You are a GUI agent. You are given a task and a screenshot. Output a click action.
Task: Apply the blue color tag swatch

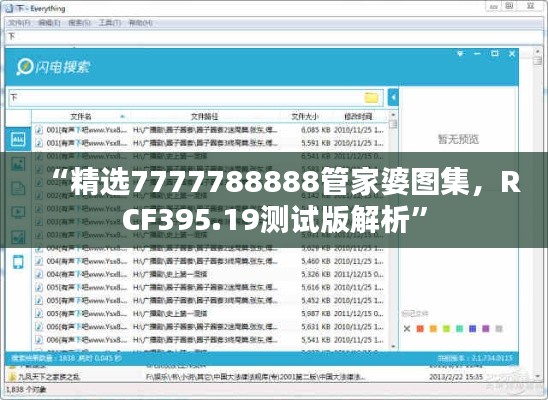(x=473, y=329)
